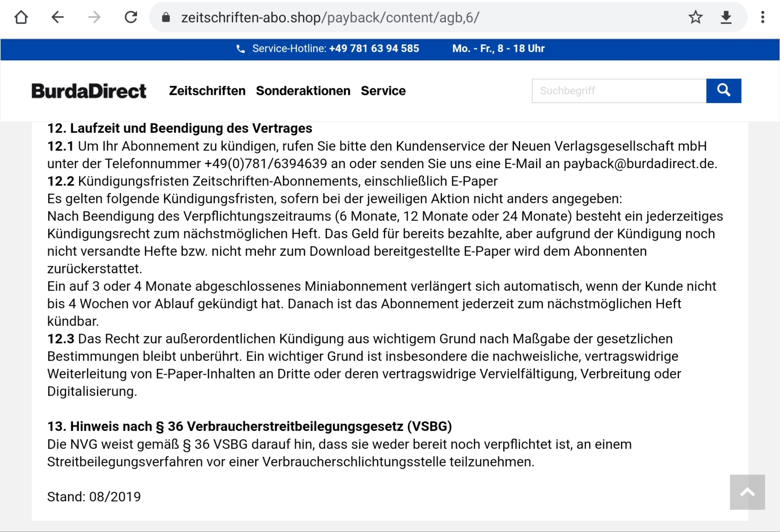Image resolution: width=780 pixels, height=532 pixels.
Task: Click the URL address bar
Action: 419,18
